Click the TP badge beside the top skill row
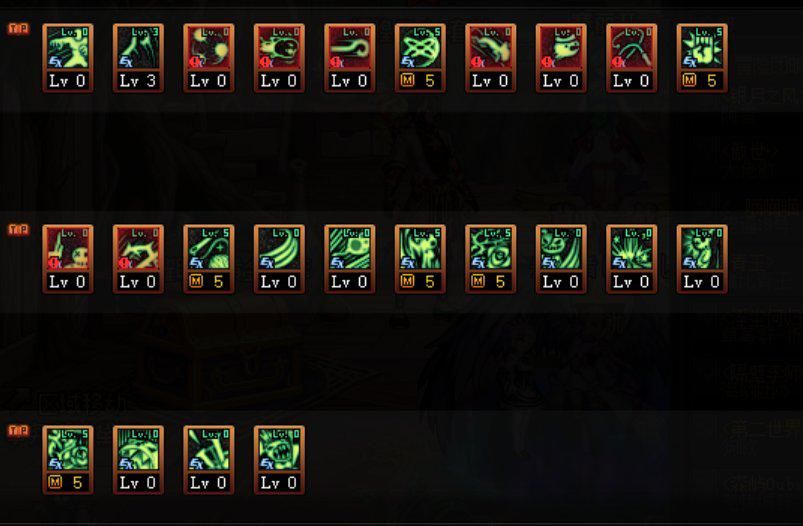This screenshot has height=526, width=803. 18,29
